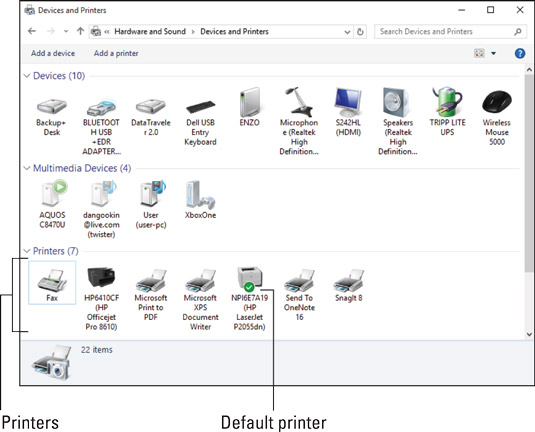Collapse the Devices (10) group
Viewport: 535px width, 432px height.
[x=27, y=76]
